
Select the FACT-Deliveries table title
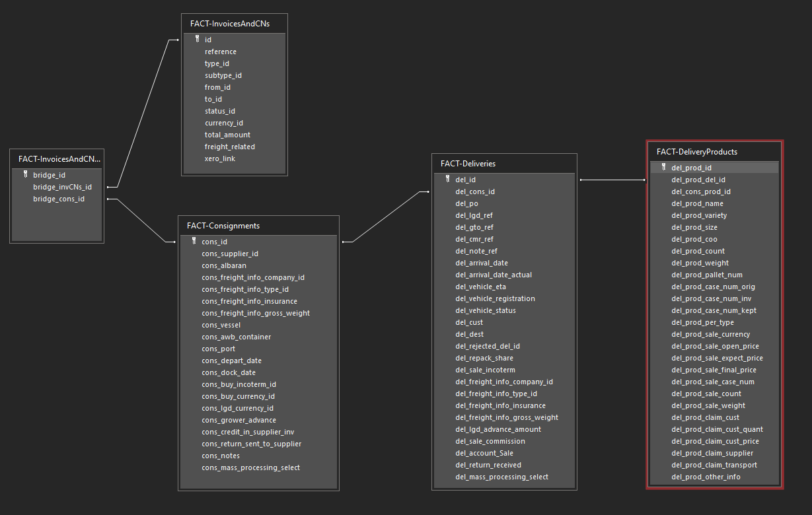tap(468, 164)
